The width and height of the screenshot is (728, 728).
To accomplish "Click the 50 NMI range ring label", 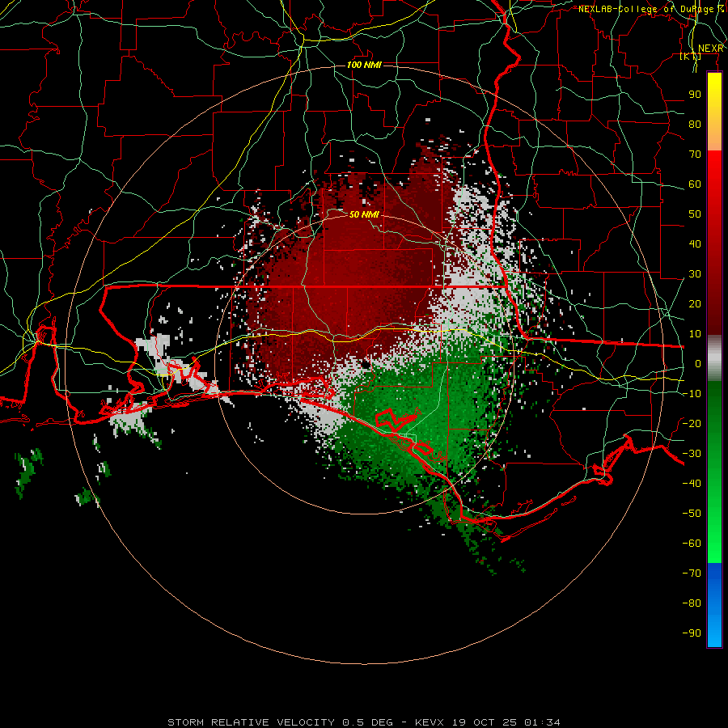I will [x=364, y=214].
